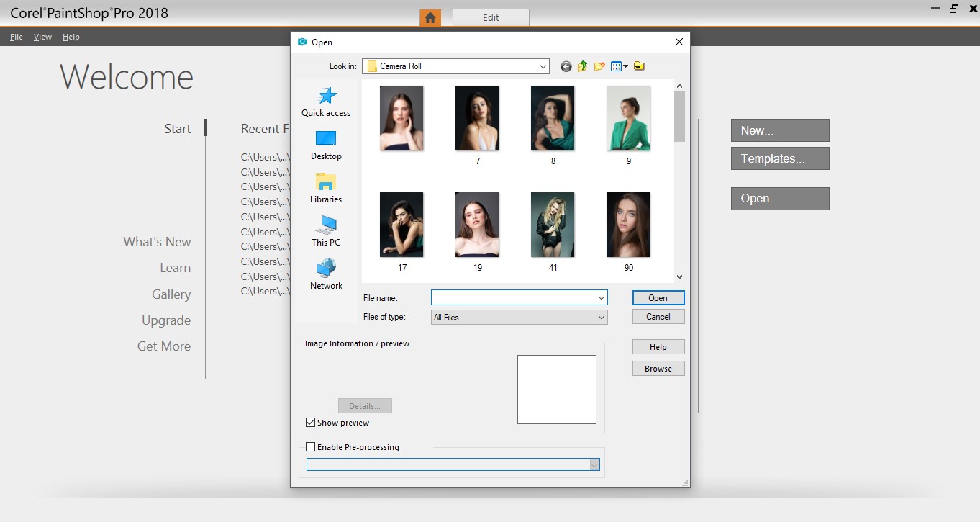
Task: Expand the Look in folder dropdown
Action: [543, 66]
